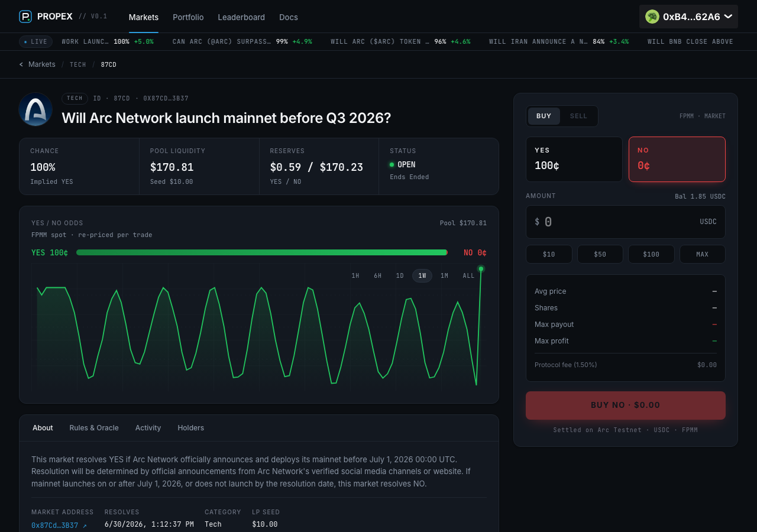The height and width of the screenshot is (532, 757).
Task: Click the 'Protocol fee (1.50%)' label
Action: 566,365
